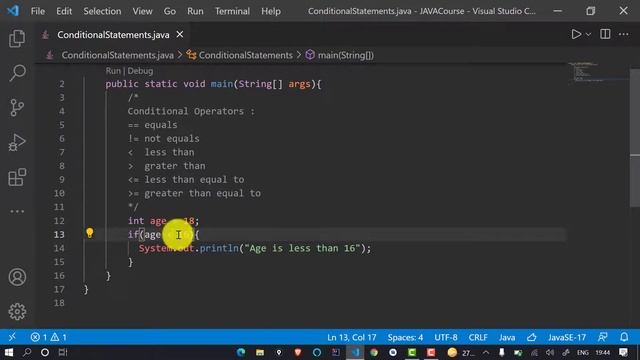Click line number 14 in gutter
This screenshot has height=360, width=640.
(59, 248)
